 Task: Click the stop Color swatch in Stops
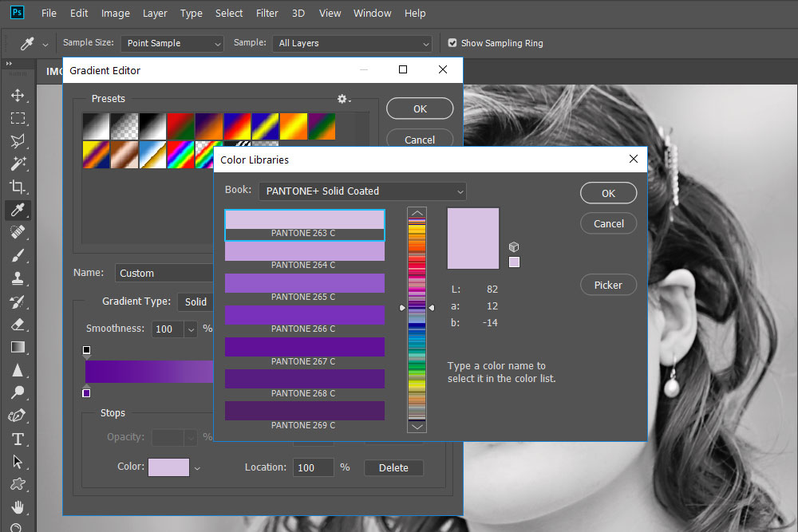click(x=168, y=467)
